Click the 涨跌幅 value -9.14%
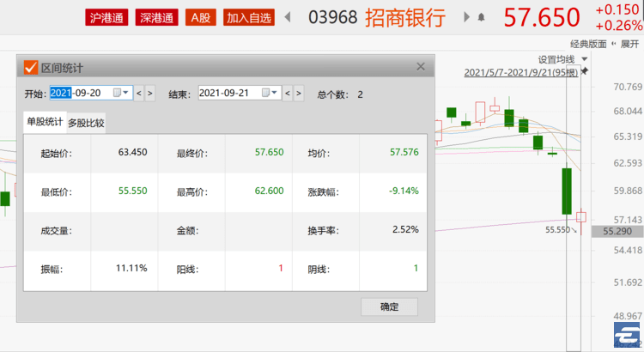This screenshot has height=352, width=644. (x=404, y=191)
